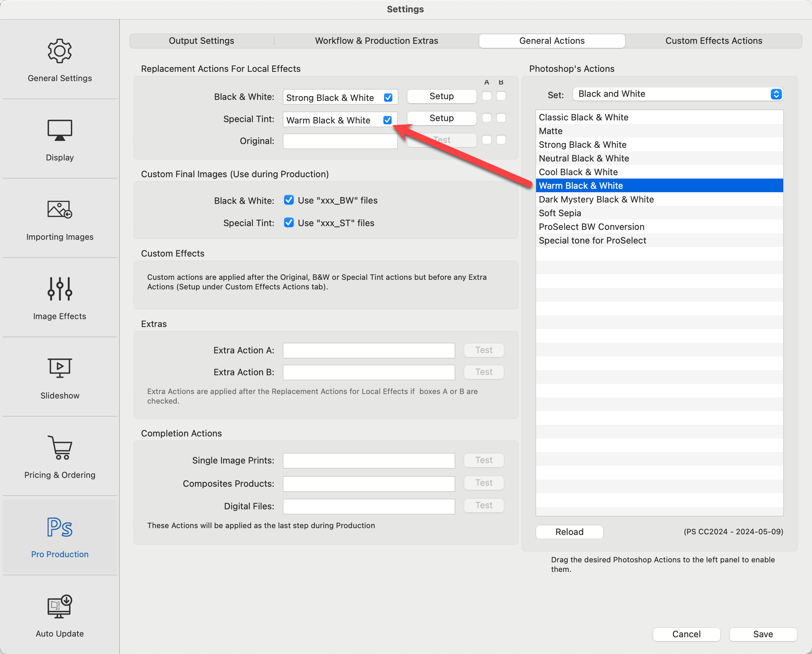Click the Extra Action A input field

(x=368, y=350)
